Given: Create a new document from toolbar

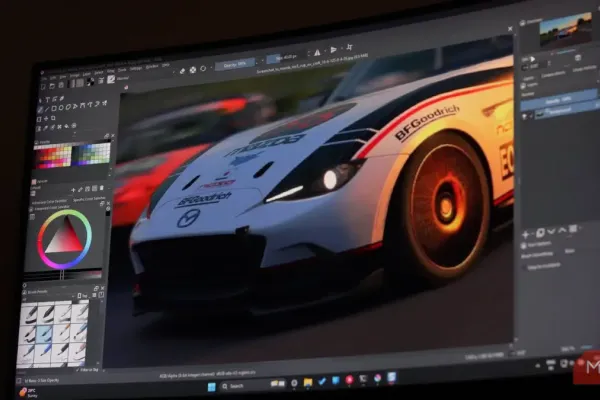Looking at the screenshot, I should [43, 87].
